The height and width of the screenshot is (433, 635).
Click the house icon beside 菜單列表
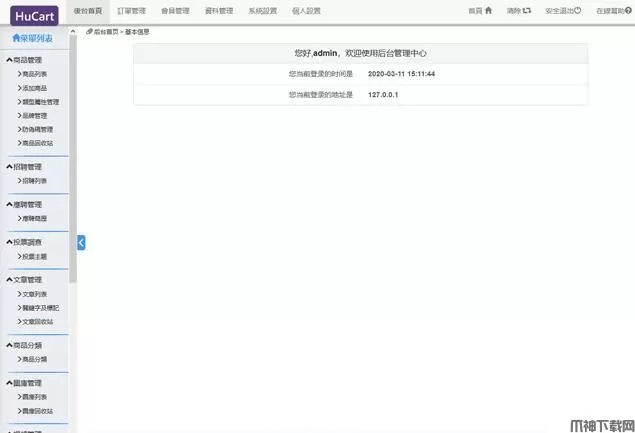coord(16,38)
